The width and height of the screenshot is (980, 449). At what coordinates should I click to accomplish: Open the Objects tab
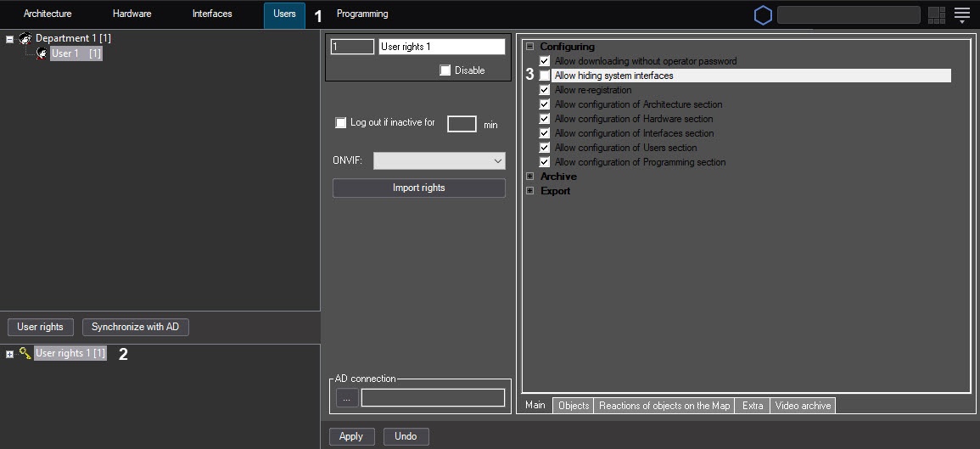pos(574,406)
